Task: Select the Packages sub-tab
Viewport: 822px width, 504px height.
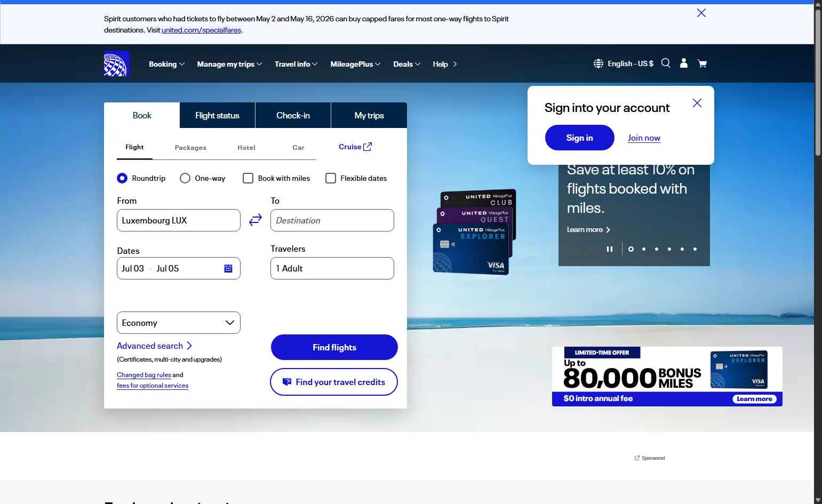Action: click(x=190, y=148)
